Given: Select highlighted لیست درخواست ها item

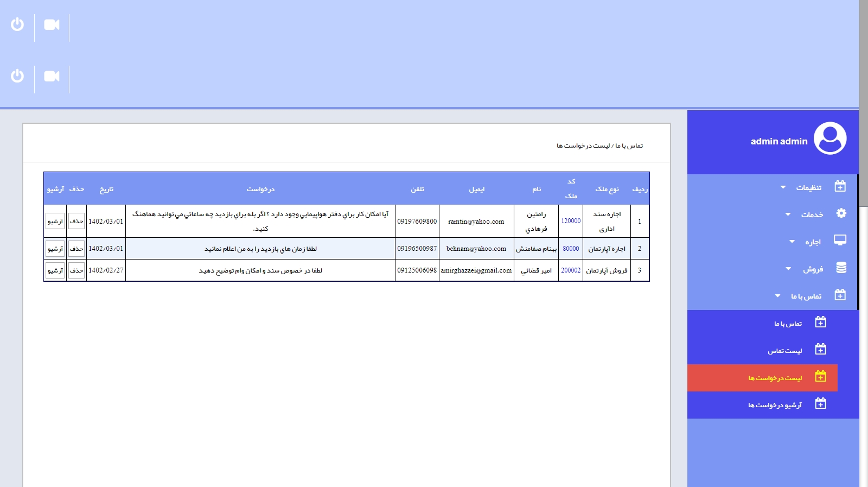Looking at the screenshot, I should click(775, 378).
